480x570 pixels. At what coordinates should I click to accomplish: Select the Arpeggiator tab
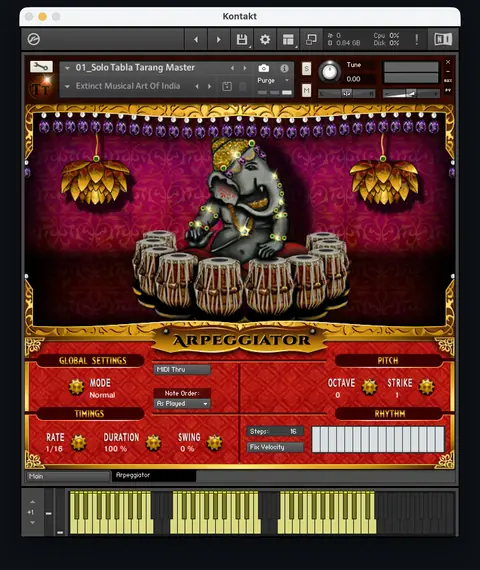[x=154, y=475]
